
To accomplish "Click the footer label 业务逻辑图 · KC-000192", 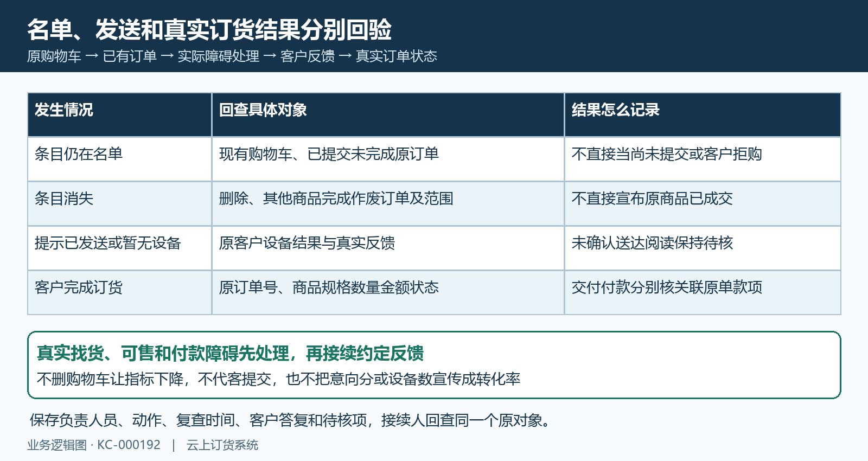I will (x=94, y=445).
